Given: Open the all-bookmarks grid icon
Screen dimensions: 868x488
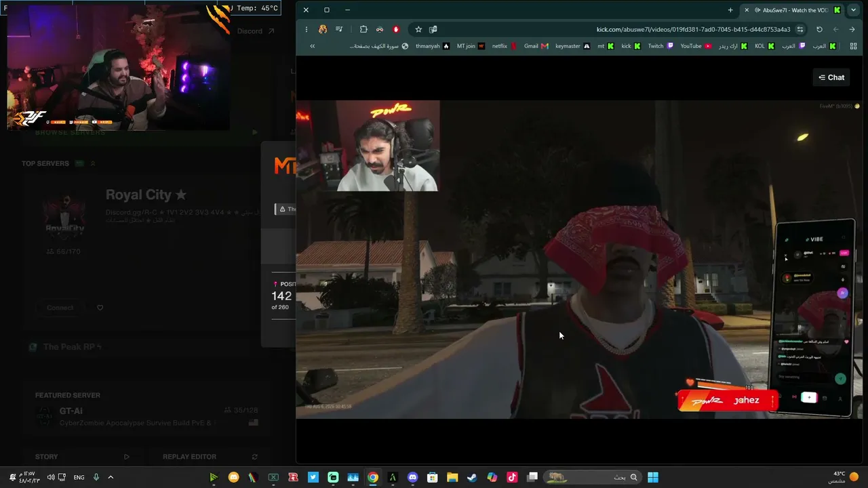Looking at the screenshot, I should pyautogui.click(x=852, y=46).
